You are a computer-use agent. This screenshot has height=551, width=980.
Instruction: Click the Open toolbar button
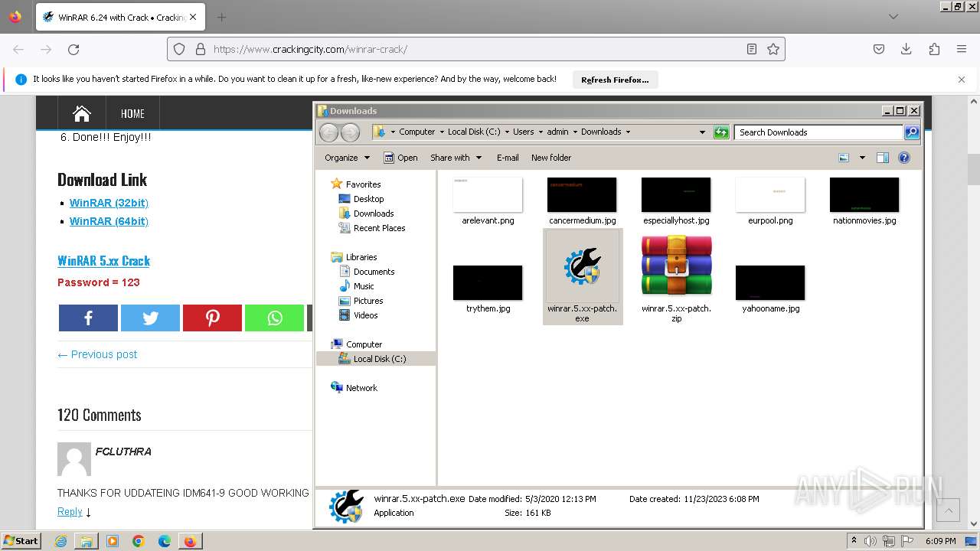click(400, 158)
